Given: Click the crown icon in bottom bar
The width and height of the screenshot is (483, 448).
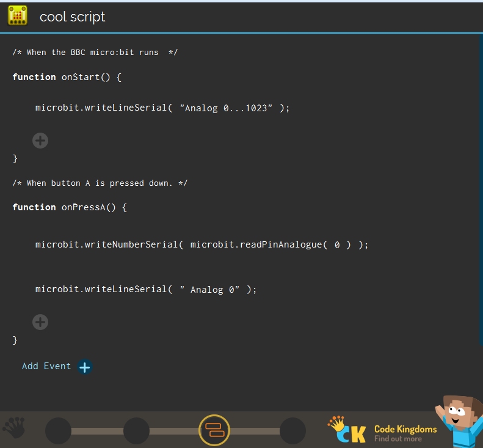Looking at the screenshot, I should point(14,428).
